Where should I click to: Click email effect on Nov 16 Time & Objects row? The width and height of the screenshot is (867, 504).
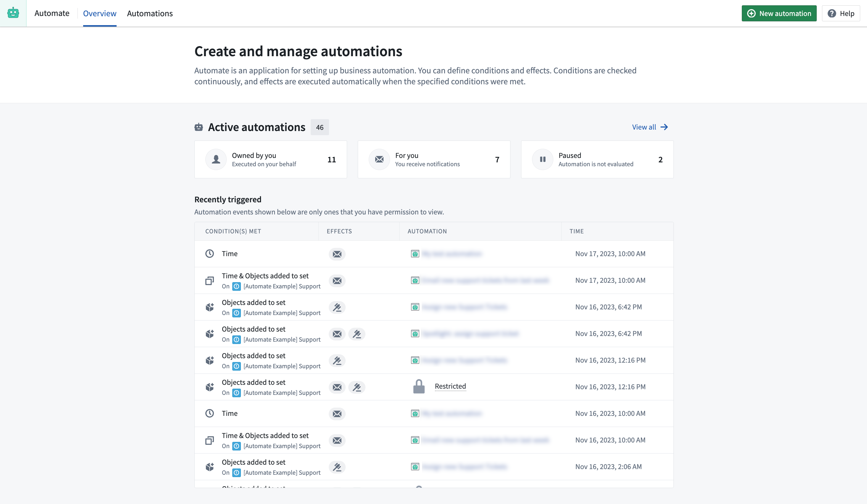(337, 440)
